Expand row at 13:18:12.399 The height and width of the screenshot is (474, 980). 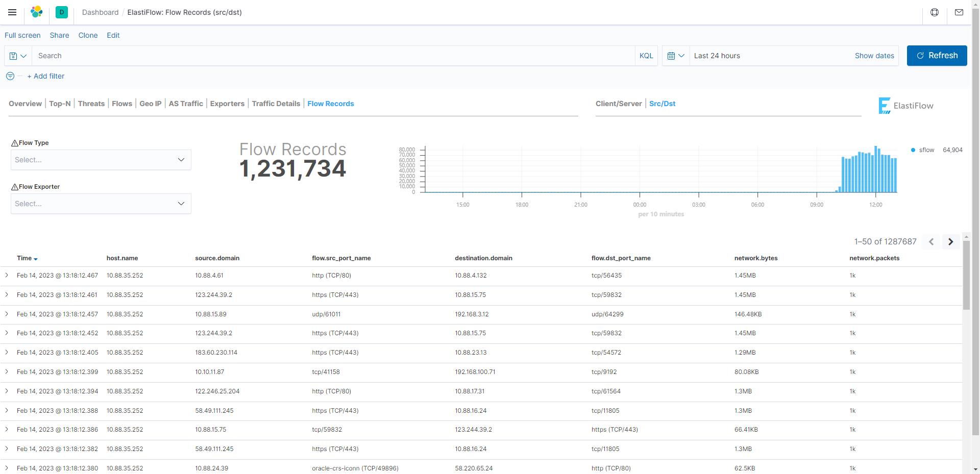pyautogui.click(x=7, y=372)
